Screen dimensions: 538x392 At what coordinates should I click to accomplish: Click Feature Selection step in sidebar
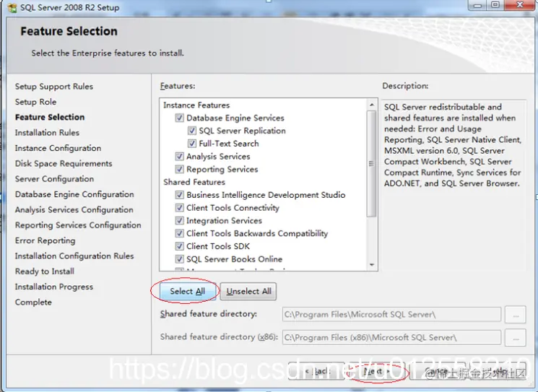50,117
